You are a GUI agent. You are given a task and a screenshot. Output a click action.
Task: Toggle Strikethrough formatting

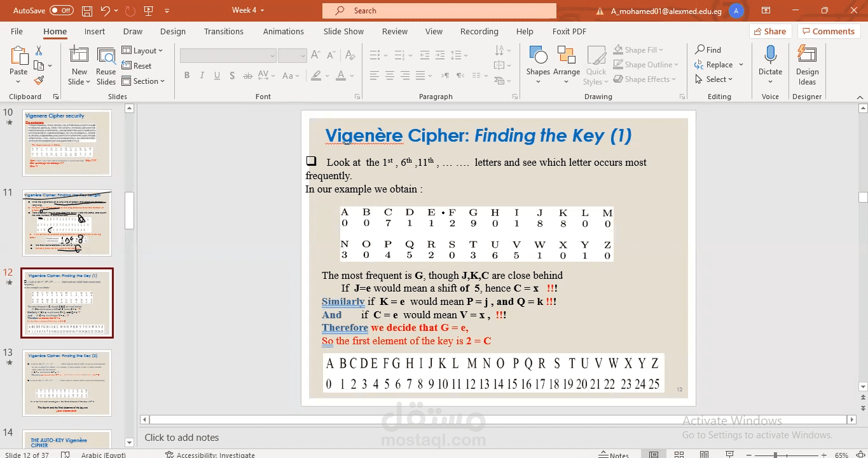coord(249,76)
